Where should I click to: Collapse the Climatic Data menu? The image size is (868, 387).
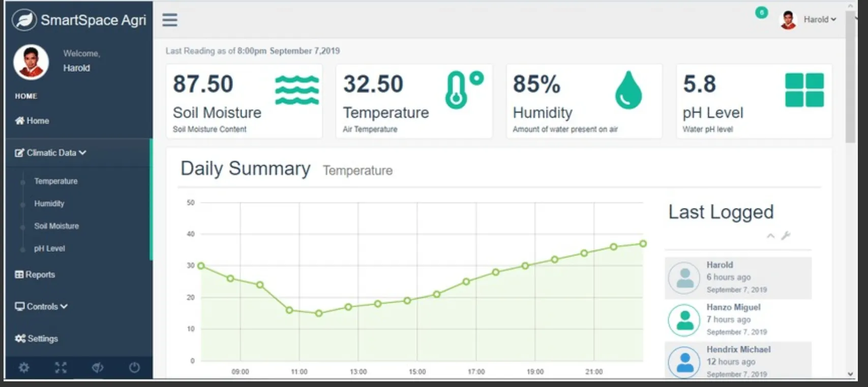point(51,153)
